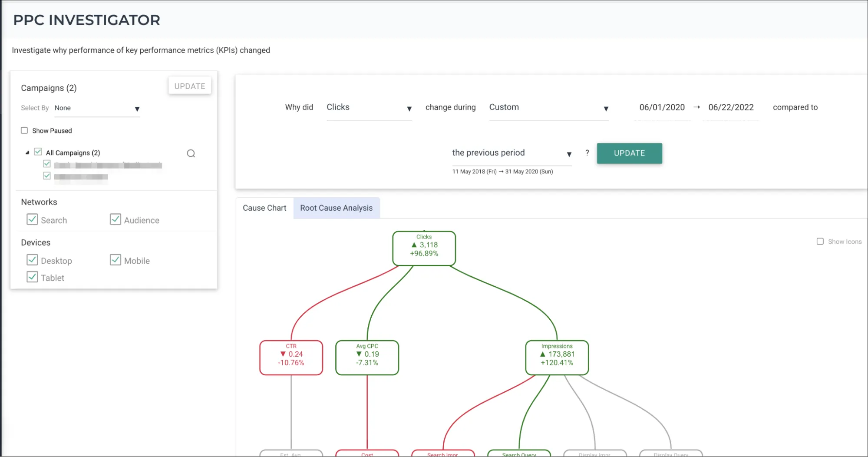868x457 pixels.
Task: Expand the previous period comparison dropdown
Action: pyautogui.click(x=512, y=153)
